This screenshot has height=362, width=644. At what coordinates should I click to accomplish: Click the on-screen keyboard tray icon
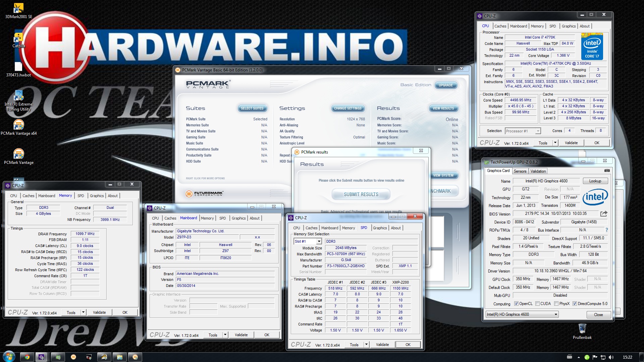[569, 357]
